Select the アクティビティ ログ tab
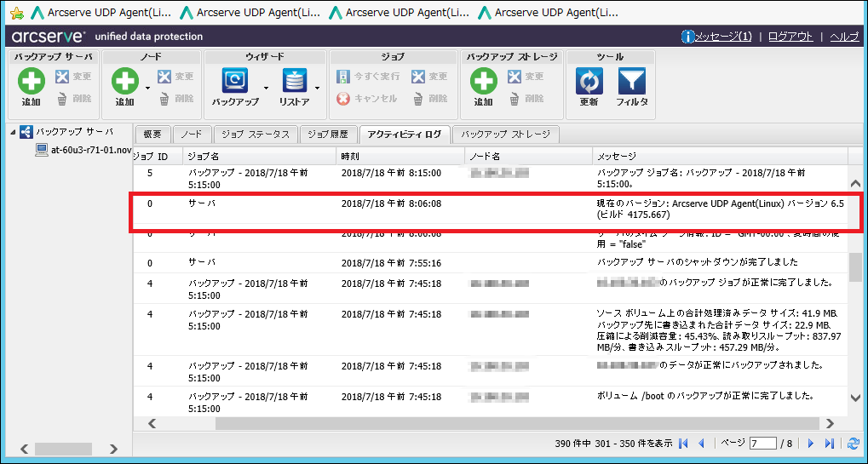The height and width of the screenshot is (464, 868). point(404,135)
